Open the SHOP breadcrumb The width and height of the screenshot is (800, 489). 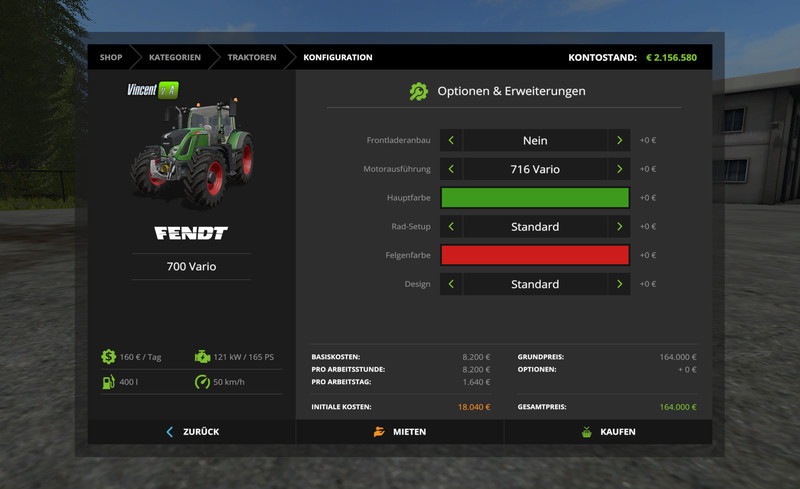pyautogui.click(x=111, y=57)
